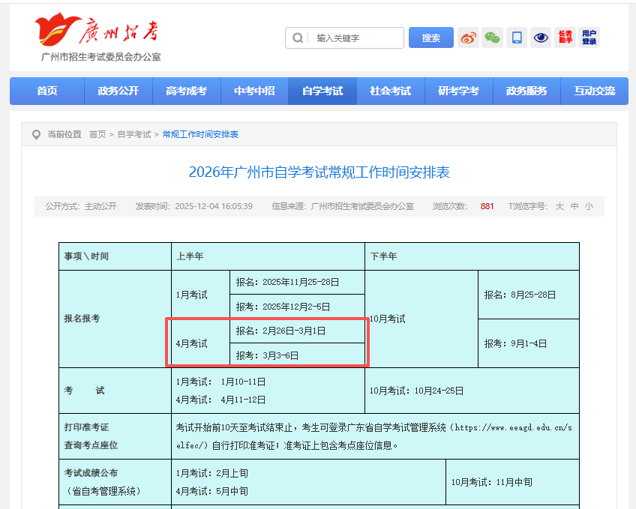Expand the 政务公开 navigation menu
636x509 pixels.
tap(118, 91)
